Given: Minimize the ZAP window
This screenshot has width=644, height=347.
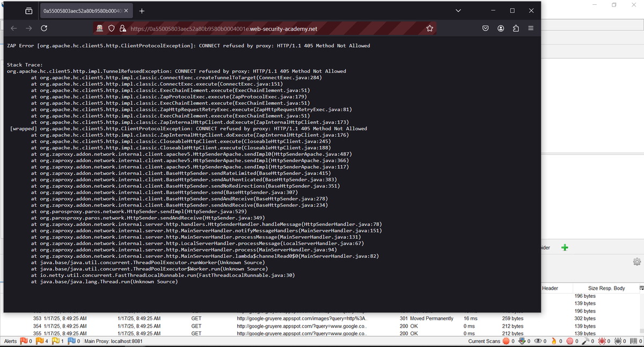Looking at the screenshot, I should pos(595,4).
